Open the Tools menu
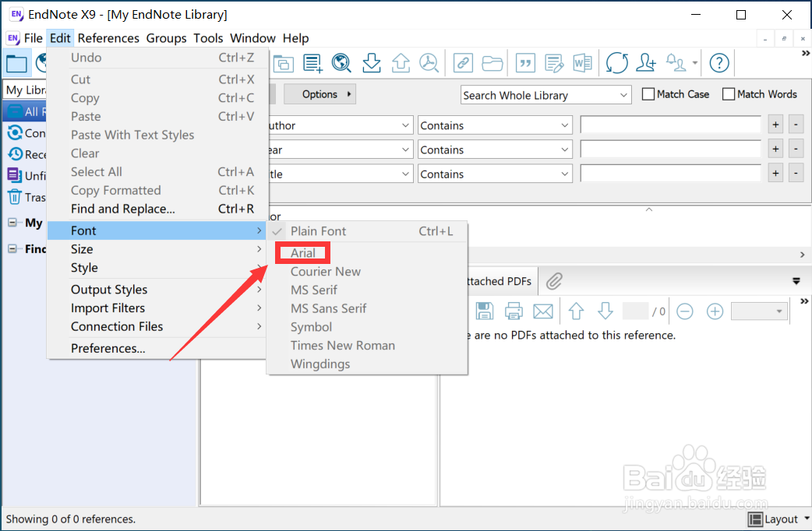This screenshot has width=812, height=531. 208,38
